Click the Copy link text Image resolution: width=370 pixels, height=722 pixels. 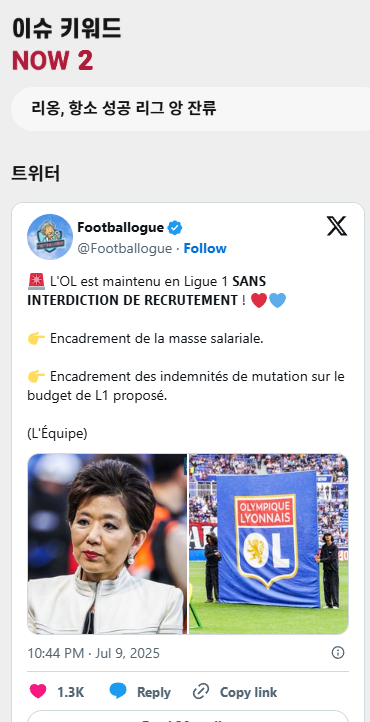coord(249,692)
